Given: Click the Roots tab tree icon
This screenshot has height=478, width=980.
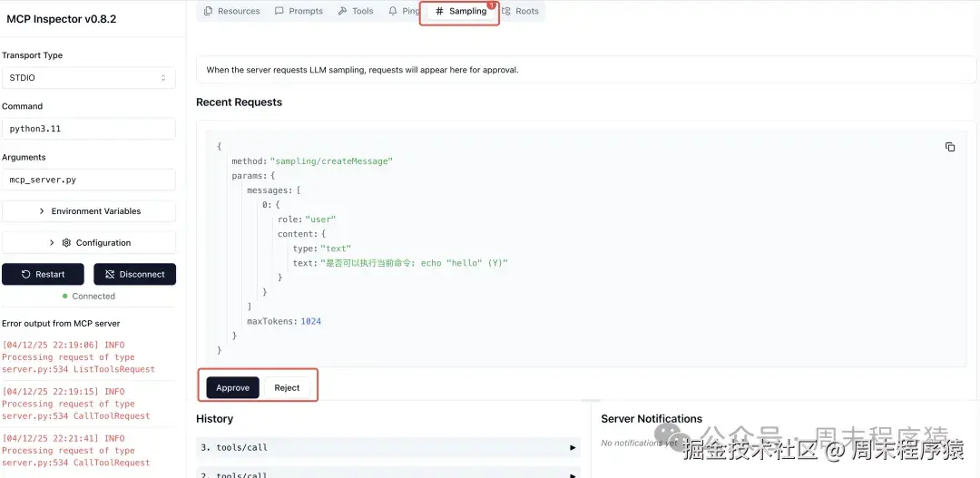Looking at the screenshot, I should pyautogui.click(x=506, y=11).
